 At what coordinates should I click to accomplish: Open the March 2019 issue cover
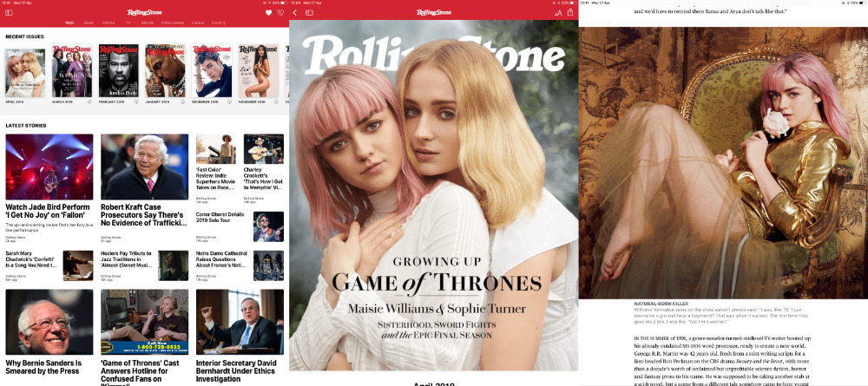pyautogui.click(x=72, y=71)
